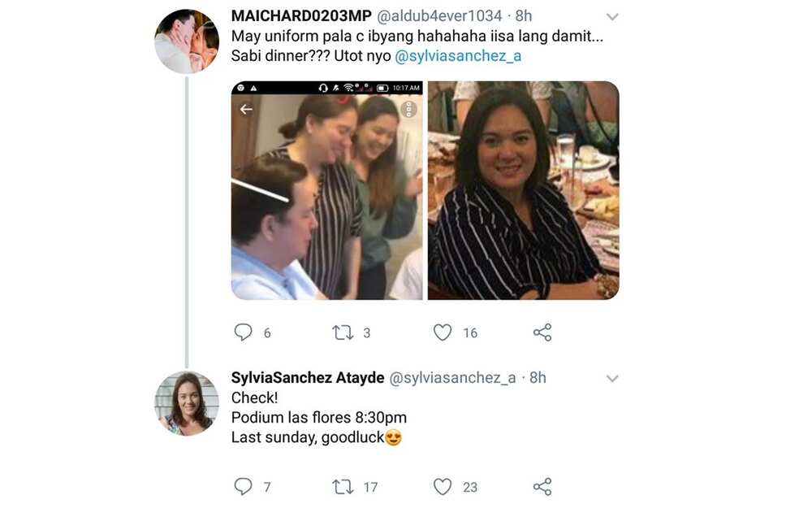This screenshot has height=508, width=812.
Task: View SylviaSanchez Atayde profile avatar
Action: (187, 403)
